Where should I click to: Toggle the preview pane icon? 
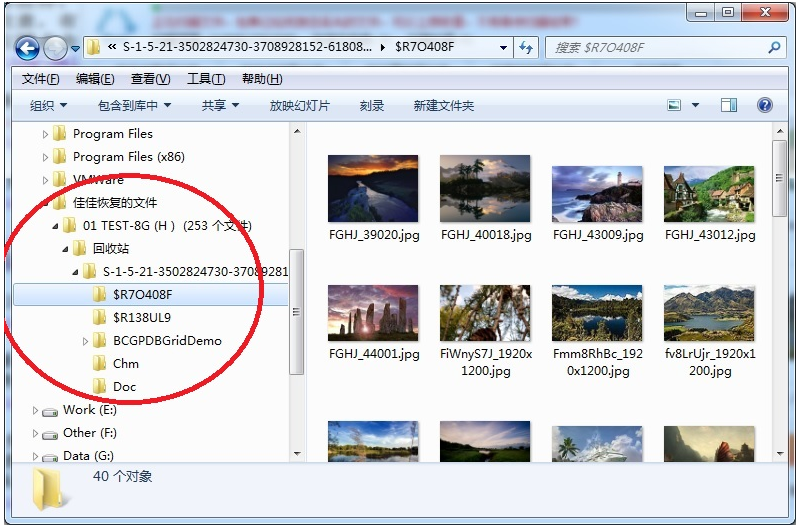(729, 105)
